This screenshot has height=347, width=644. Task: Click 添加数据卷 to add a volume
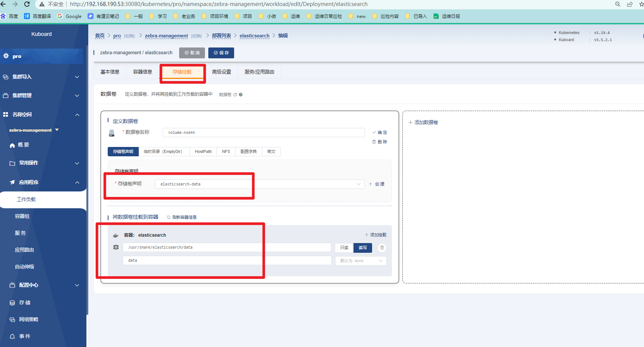[423, 122]
